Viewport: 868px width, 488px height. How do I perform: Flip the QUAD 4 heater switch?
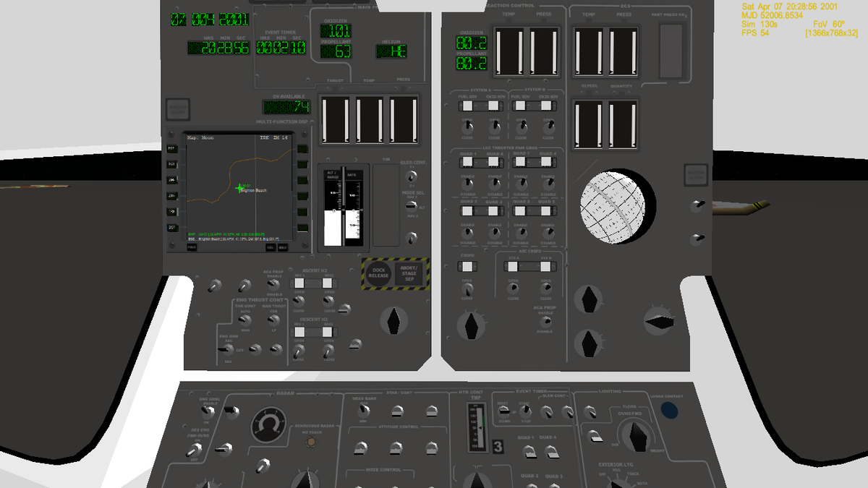click(552, 452)
